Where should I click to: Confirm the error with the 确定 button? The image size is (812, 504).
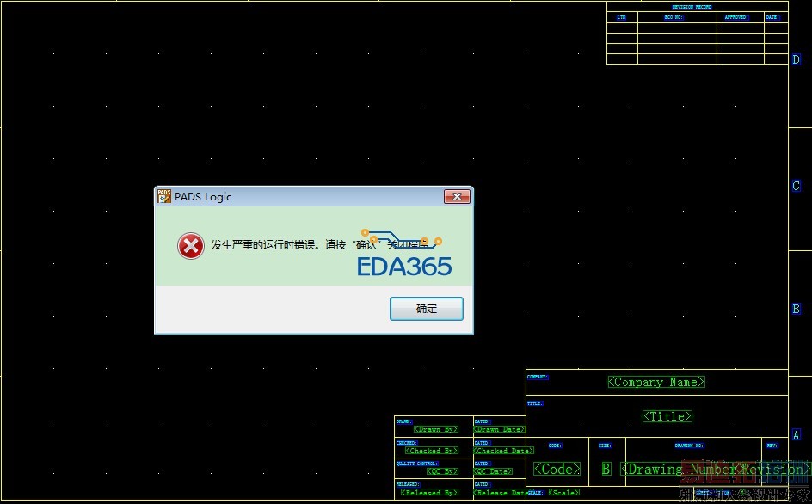[x=426, y=309]
